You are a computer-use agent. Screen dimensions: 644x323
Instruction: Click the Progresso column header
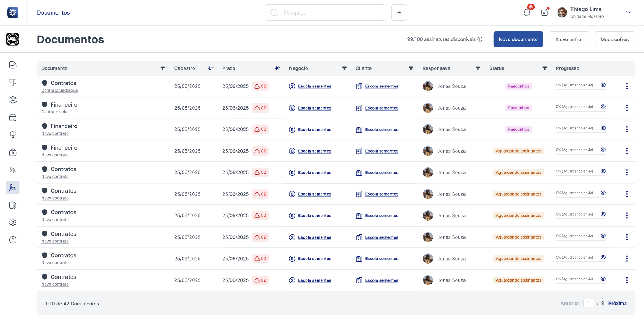pyautogui.click(x=567, y=68)
